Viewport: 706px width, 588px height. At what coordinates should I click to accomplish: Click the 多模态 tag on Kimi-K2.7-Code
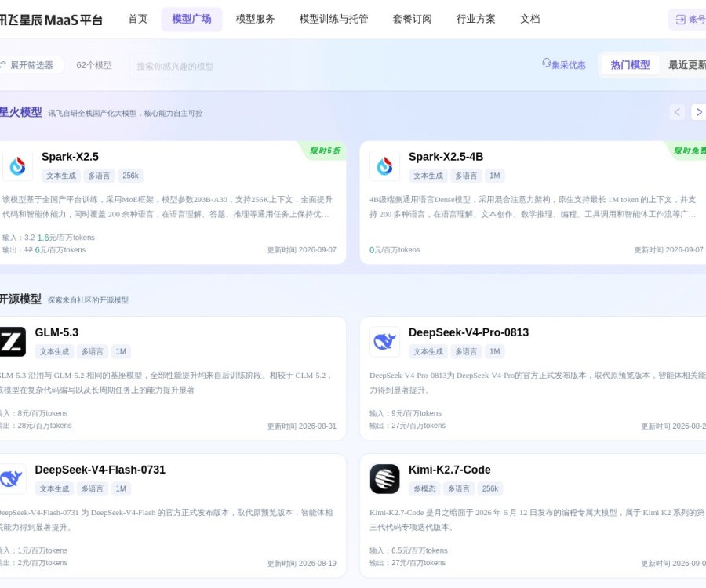coord(424,488)
